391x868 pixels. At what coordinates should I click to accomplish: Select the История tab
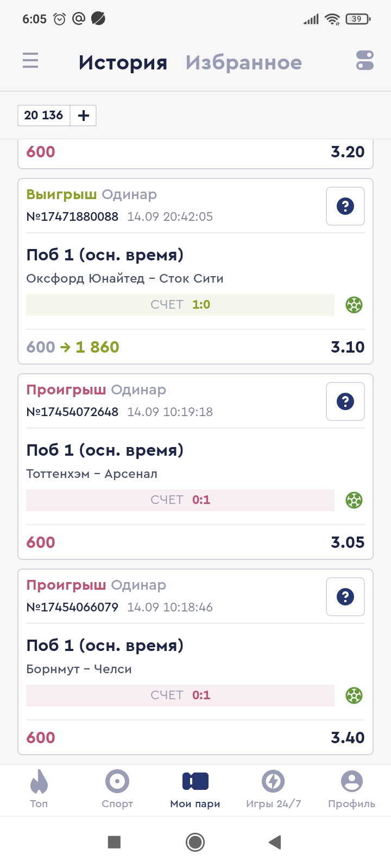123,62
